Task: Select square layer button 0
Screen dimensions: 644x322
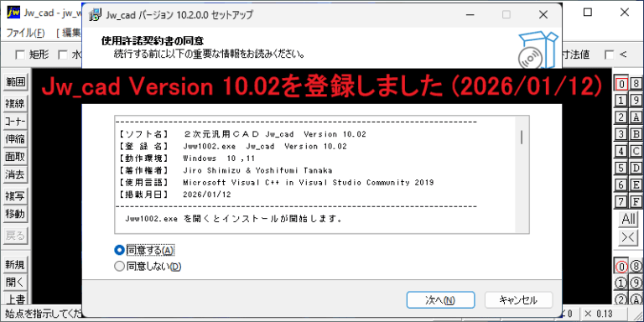Action: click(x=622, y=84)
